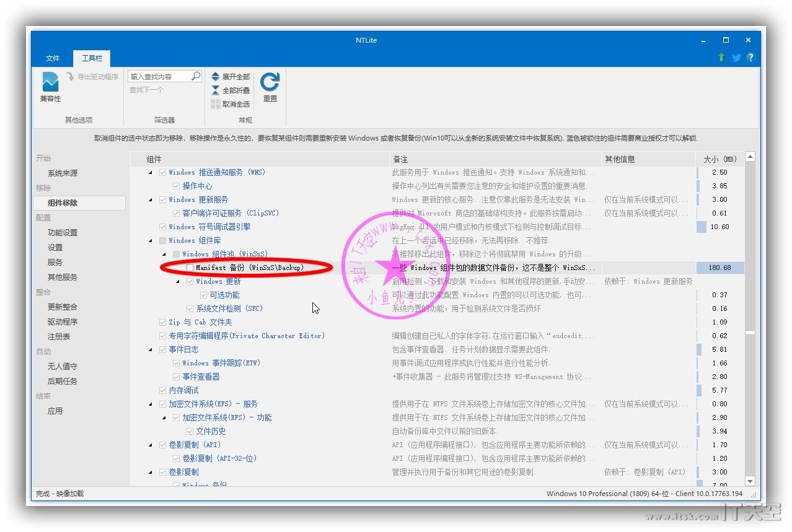Viewport: 792px width, 532px height.
Task: Collapse the Windows 组件池 (WinSxS) node
Action: [x=164, y=255]
